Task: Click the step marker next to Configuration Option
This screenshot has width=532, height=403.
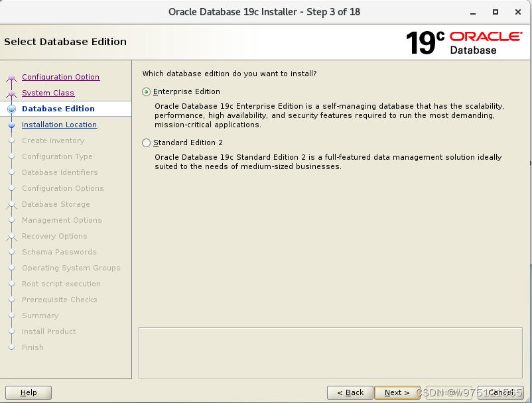Action: click(x=11, y=77)
